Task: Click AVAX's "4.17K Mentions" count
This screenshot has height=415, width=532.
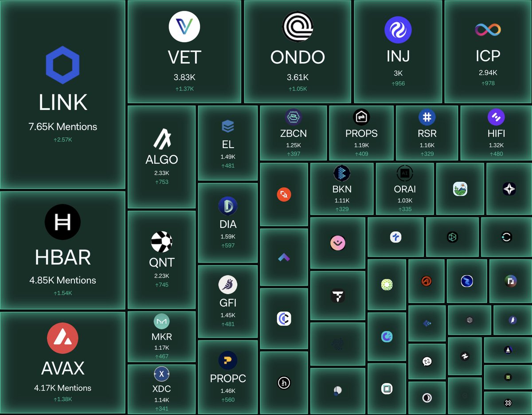Action: point(63,388)
